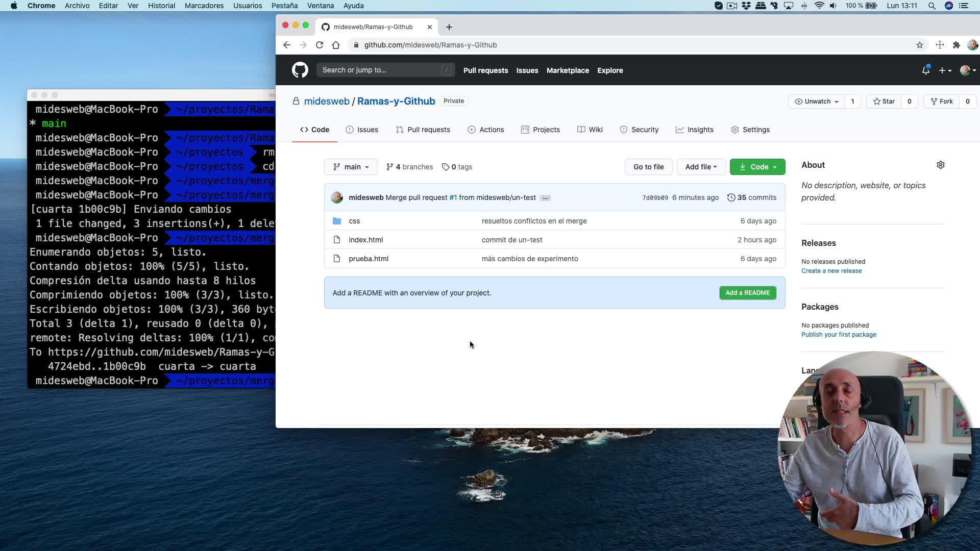Click the browser extensions puzzle icon
980x551 pixels.
point(957,45)
